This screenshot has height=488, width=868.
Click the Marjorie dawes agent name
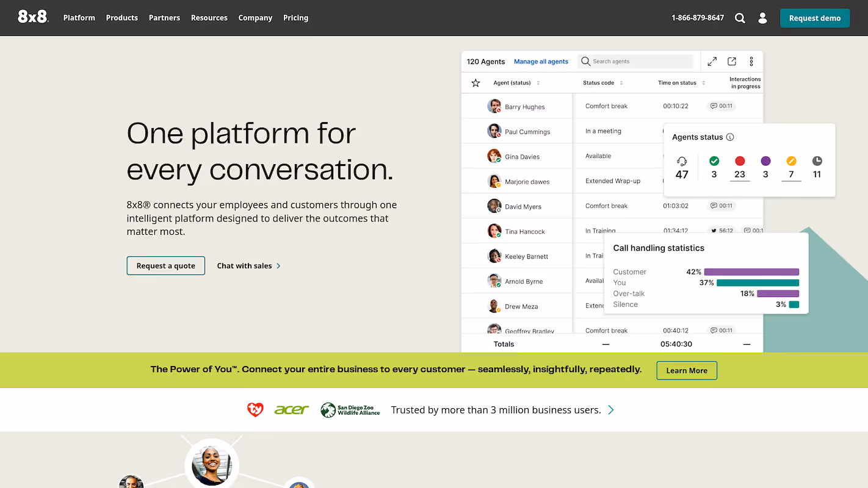coord(527,182)
